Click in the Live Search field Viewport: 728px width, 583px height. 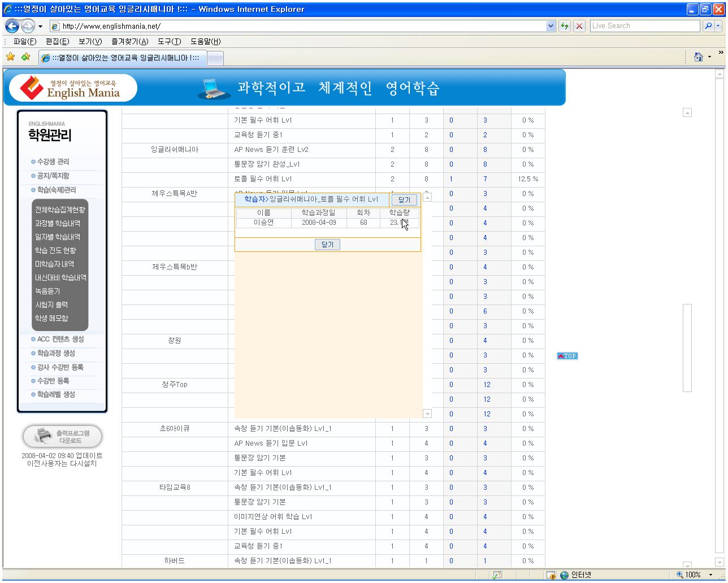(644, 26)
